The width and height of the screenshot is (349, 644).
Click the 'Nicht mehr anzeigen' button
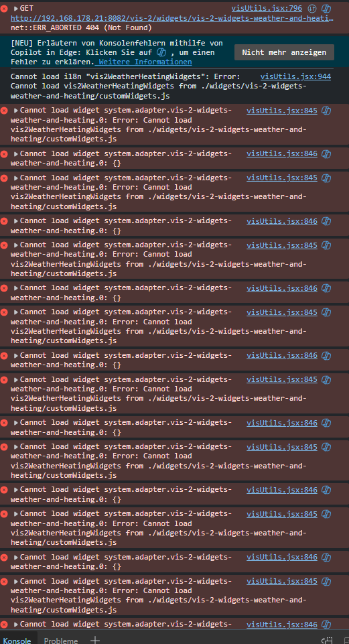coord(284,52)
